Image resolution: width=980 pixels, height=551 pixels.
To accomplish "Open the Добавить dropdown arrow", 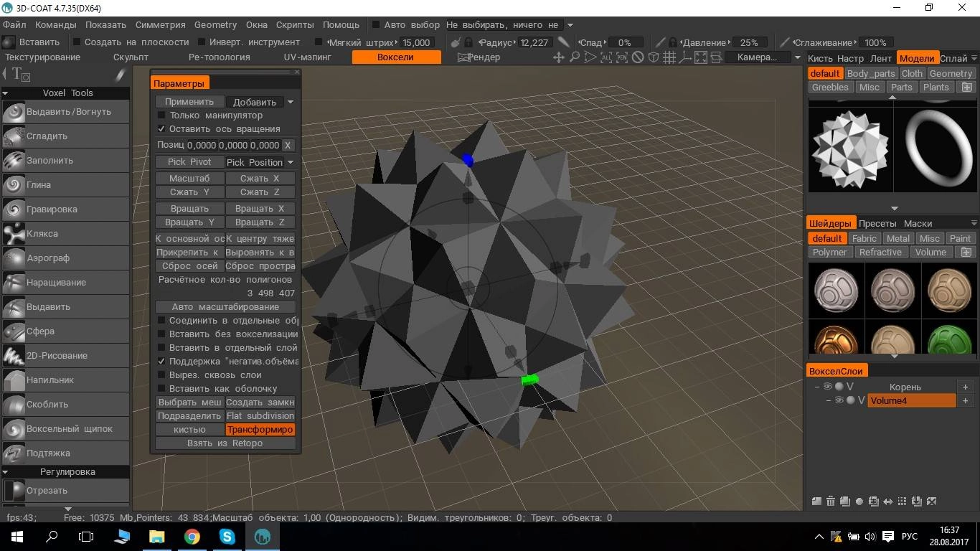I will point(291,102).
